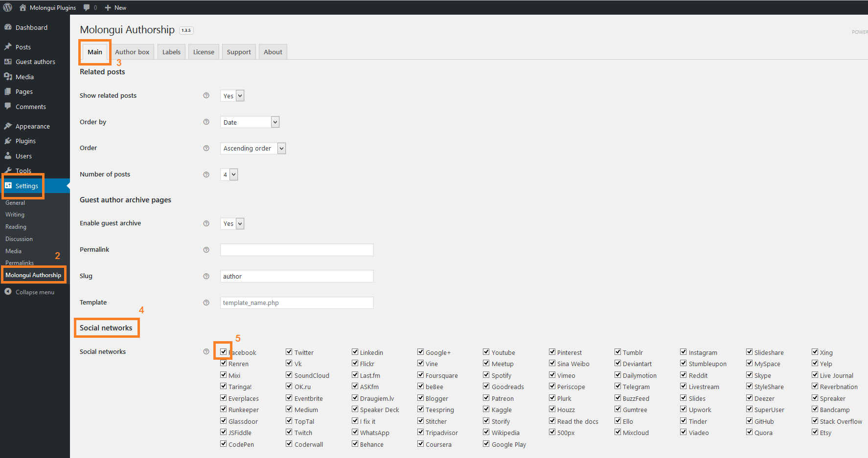Screen dimensions: 868x458
Task: Click the WordPress logo icon
Action: pyautogui.click(x=8, y=7)
